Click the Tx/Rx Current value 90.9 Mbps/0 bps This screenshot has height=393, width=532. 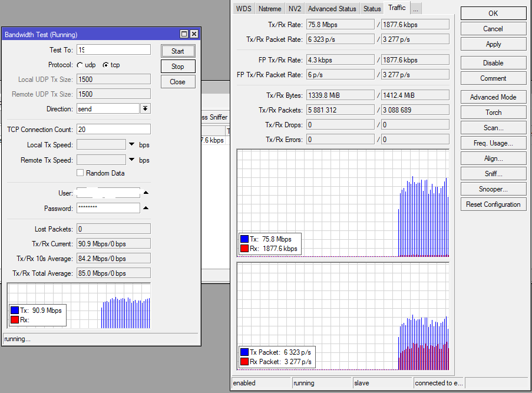114,244
